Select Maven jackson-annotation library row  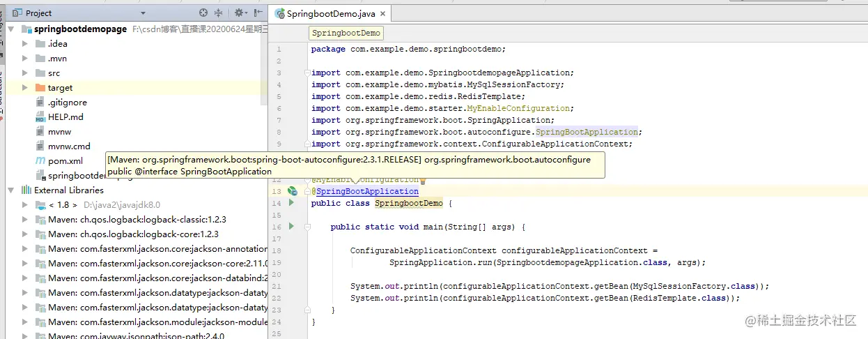click(157, 248)
